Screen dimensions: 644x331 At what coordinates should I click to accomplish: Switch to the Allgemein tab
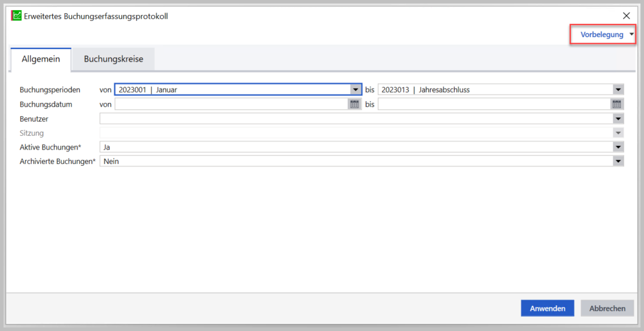41,59
